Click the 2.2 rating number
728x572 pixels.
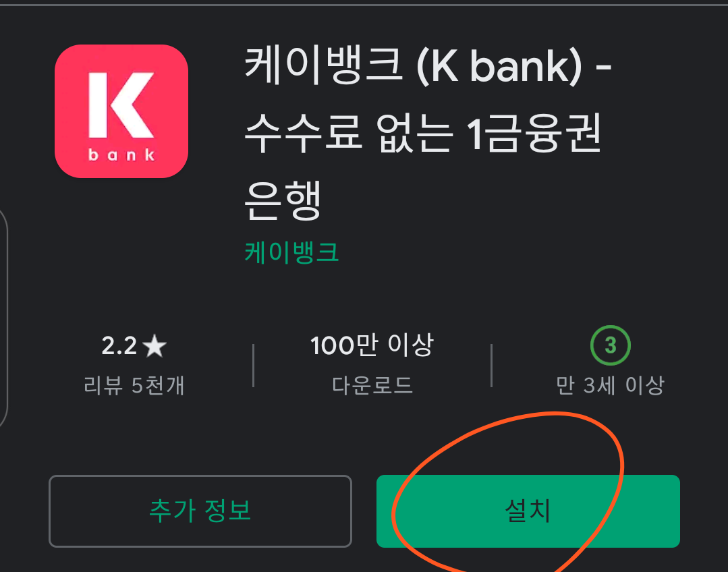click(119, 346)
